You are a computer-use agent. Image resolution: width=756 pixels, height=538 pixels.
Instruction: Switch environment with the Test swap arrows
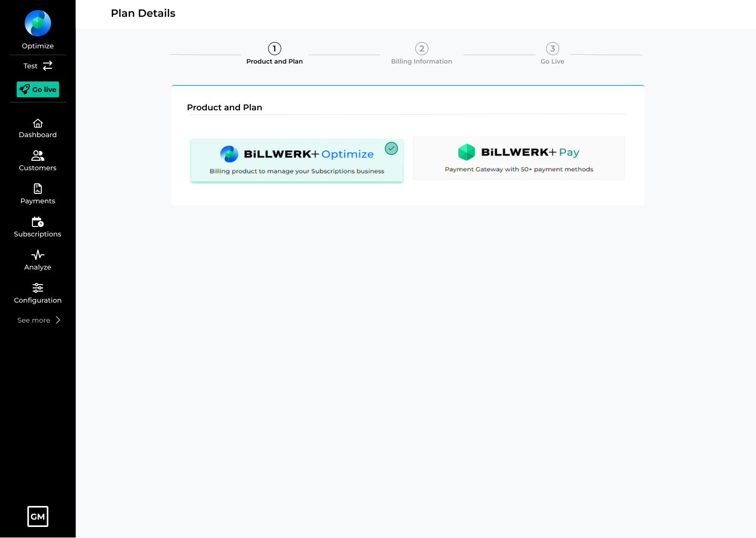click(x=48, y=66)
